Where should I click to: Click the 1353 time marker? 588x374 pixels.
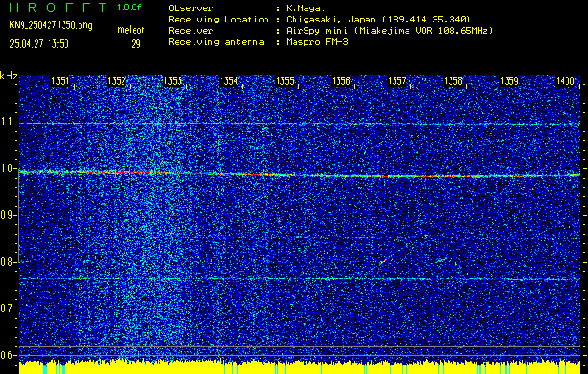point(173,81)
